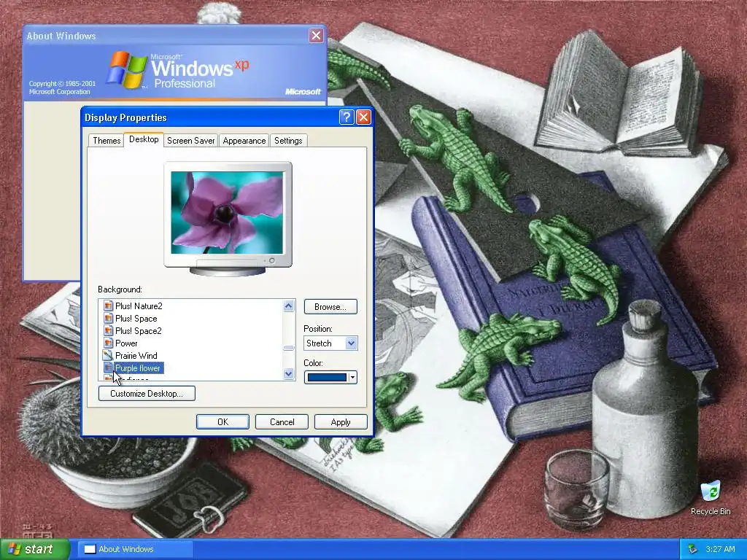
Task: Click the Plus! Space2 image icon
Action: point(109,330)
